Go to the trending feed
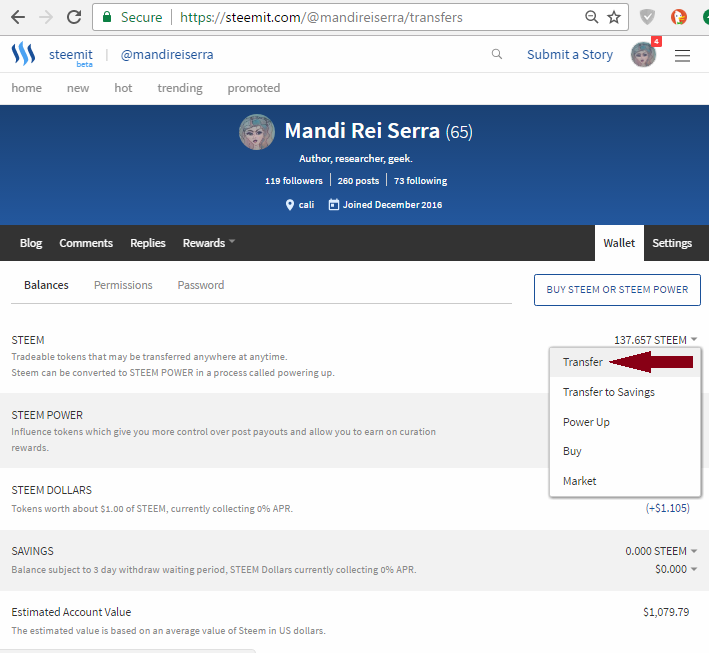The image size is (709, 653). coord(180,88)
